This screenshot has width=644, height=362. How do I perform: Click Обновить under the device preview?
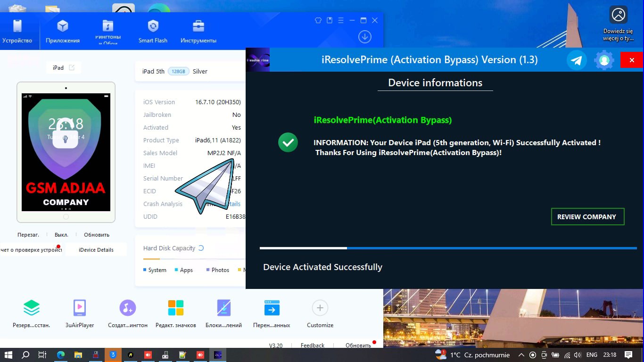97,235
